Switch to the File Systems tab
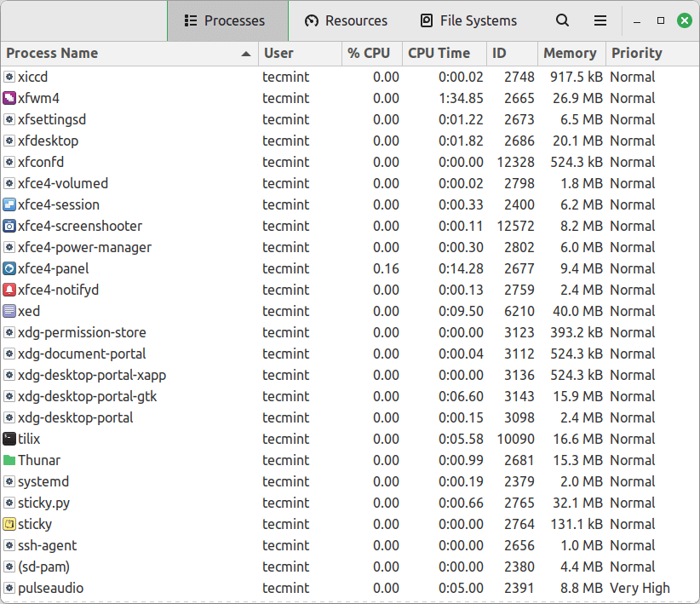Screen dimensions: 700x604 [468, 20]
